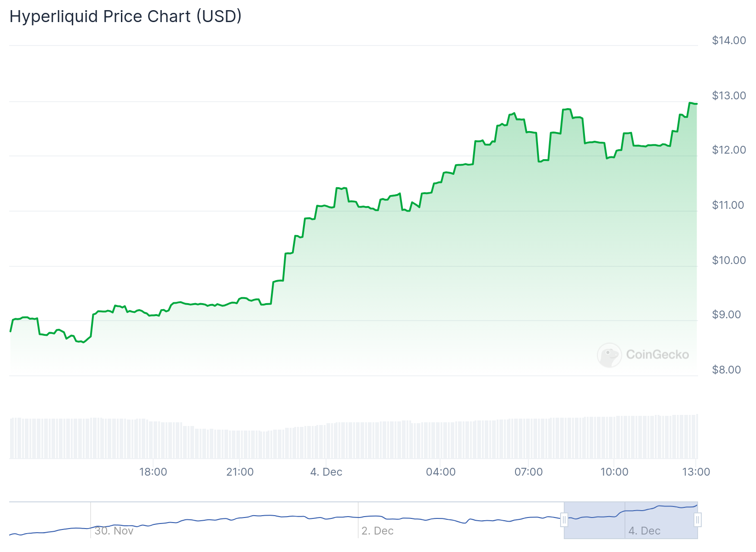Click the 13:00 time axis label
This screenshot has height=552, width=756.
pyautogui.click(x=696, y=472)
